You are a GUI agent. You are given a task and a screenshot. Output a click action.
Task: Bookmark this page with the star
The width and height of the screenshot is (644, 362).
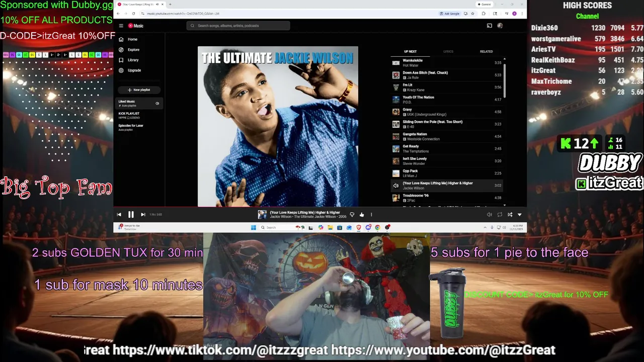click(x=472, y=14)
